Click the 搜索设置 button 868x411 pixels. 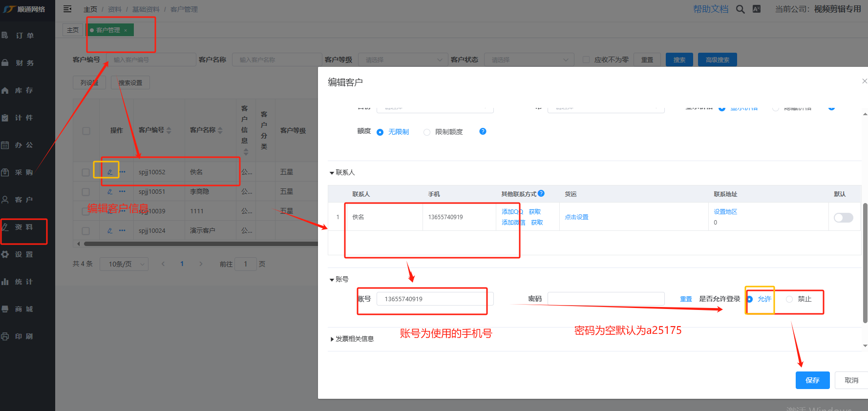(x=130, y=82)
